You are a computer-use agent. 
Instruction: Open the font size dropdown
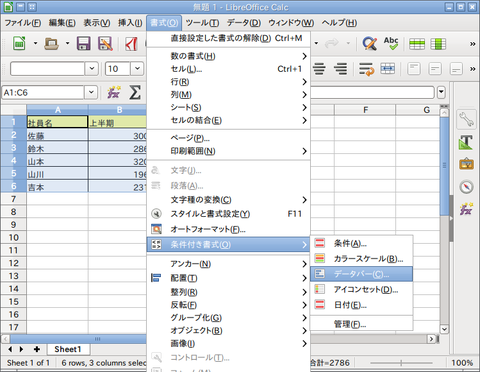137,69
